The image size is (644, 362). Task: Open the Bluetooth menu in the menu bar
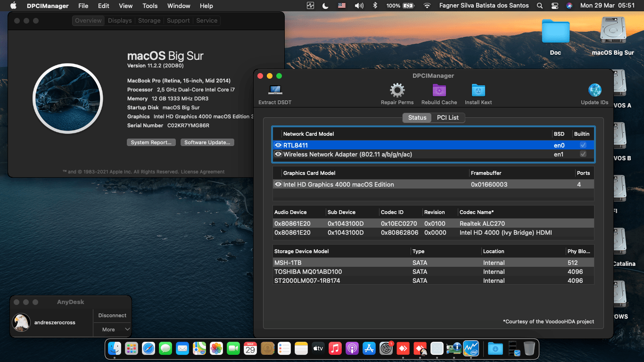[375, 6]
